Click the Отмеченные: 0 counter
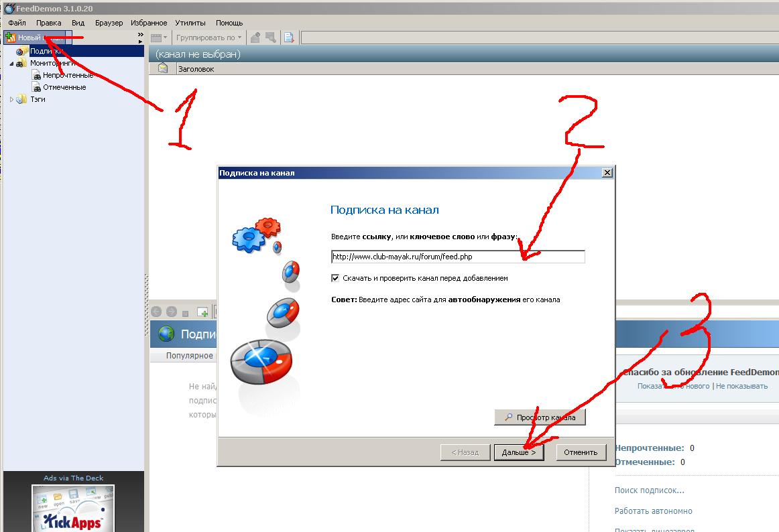Screen dimensions: 779x532 click(650, 462)
